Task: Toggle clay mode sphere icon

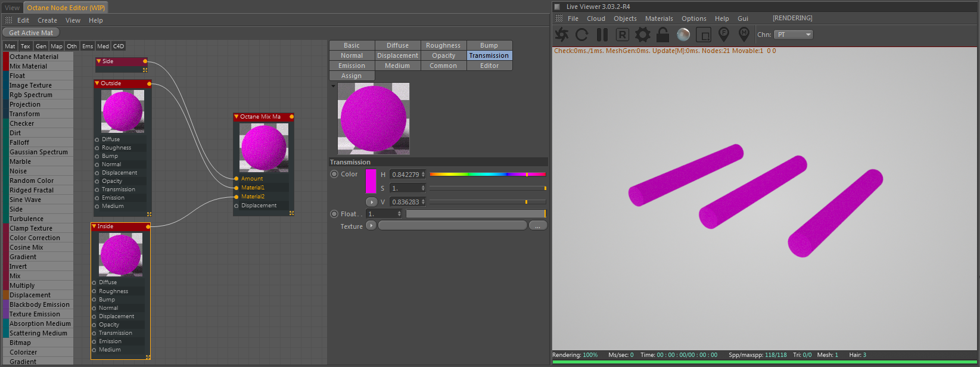Action: point(683,35)
